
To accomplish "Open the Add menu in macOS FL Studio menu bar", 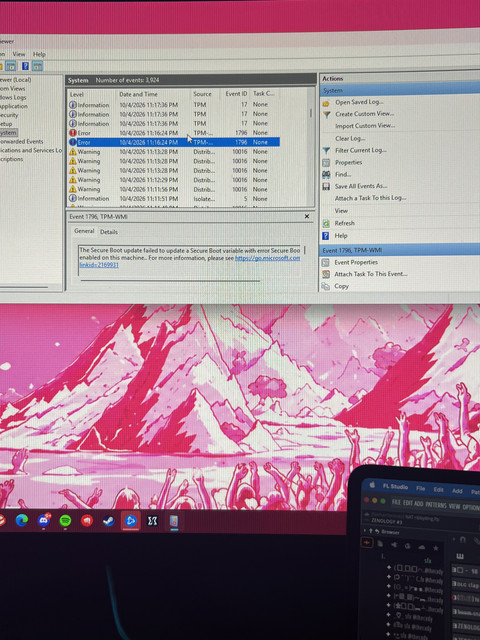I will coord(457,491).
